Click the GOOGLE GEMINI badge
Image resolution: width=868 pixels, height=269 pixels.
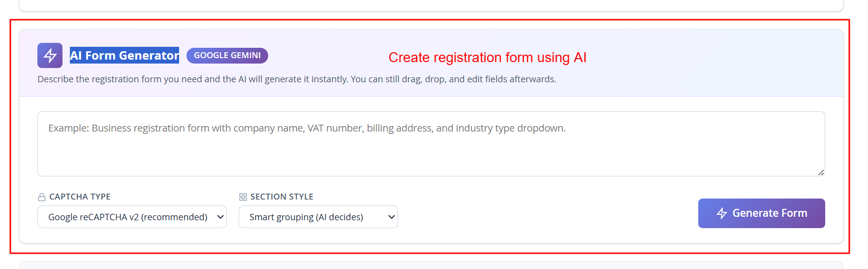coord(227,56)
